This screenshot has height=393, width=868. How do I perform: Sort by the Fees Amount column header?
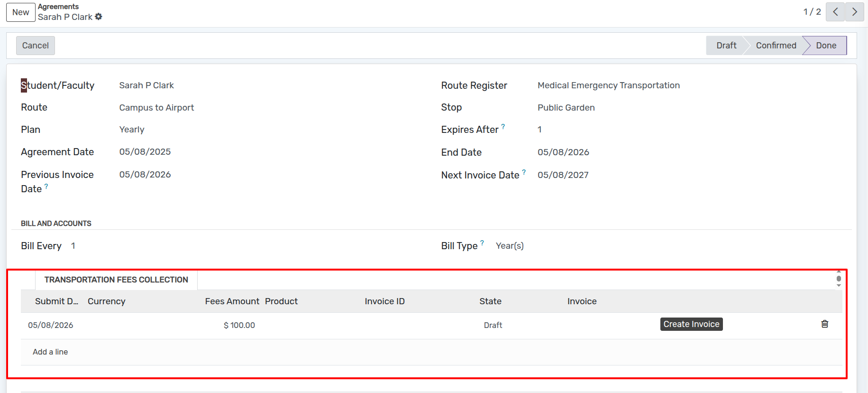click(232, 301)
